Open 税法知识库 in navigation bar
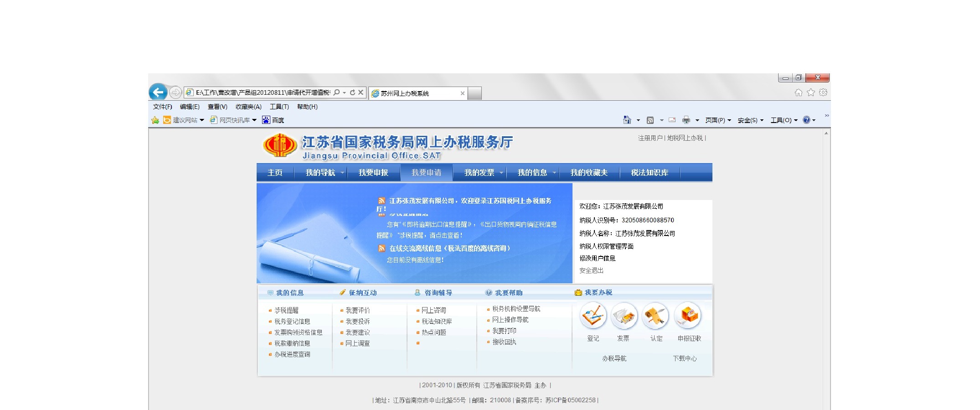Image resolution: width=980 pixels, height=410 pixels. 650,173
